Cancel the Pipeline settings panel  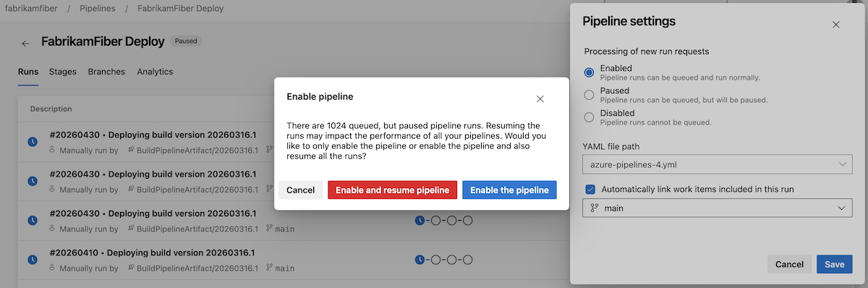(x=789, y=264)
